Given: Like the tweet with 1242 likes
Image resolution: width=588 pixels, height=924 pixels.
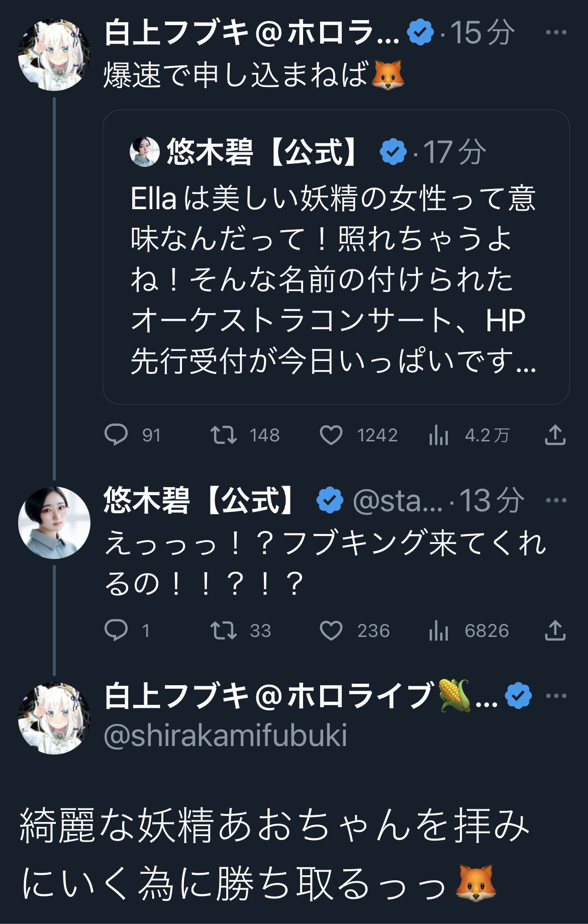Looking at the screenshot, I should pos(331,435).
